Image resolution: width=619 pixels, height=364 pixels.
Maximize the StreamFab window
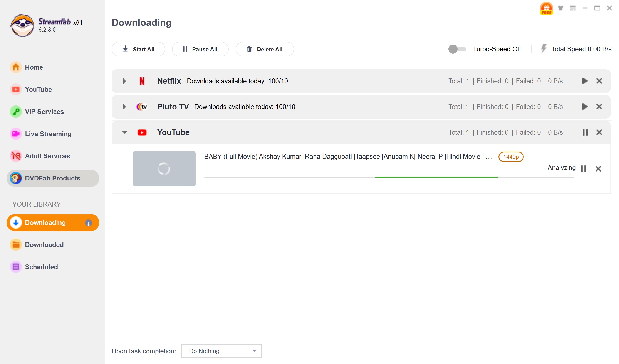597,8
